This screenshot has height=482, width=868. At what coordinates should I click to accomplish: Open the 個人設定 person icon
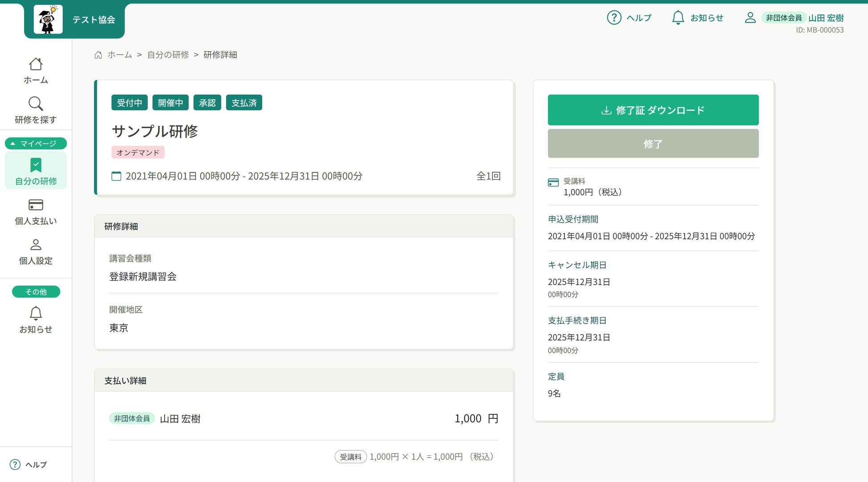pos(36,244)
